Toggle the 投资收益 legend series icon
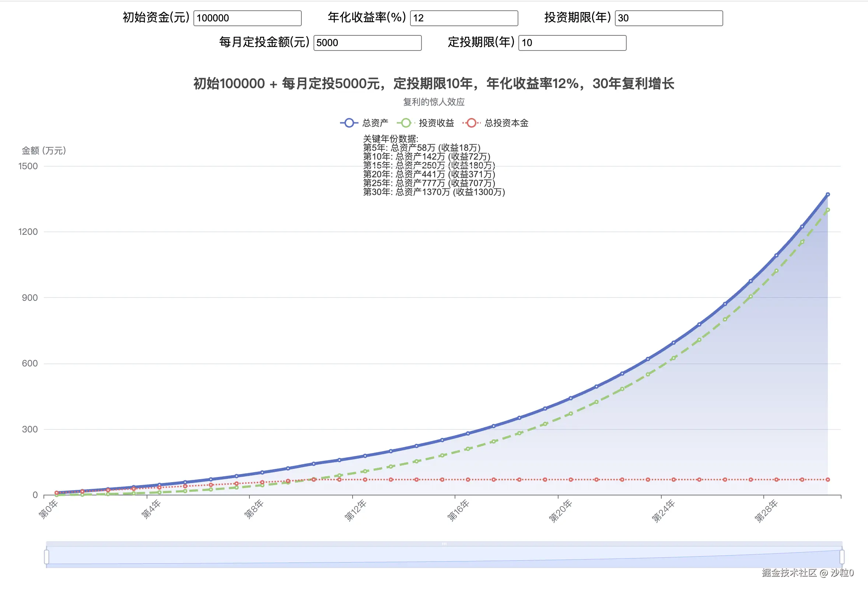Viewport: 868px width, 592px height. tap(406, 123)
